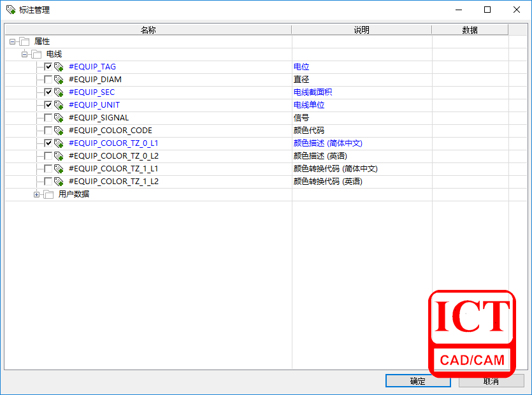
Task: Click the tag icon beside #EQUIP_COLOR_TZ_1_L2
Action: click(x=59, y=182)
